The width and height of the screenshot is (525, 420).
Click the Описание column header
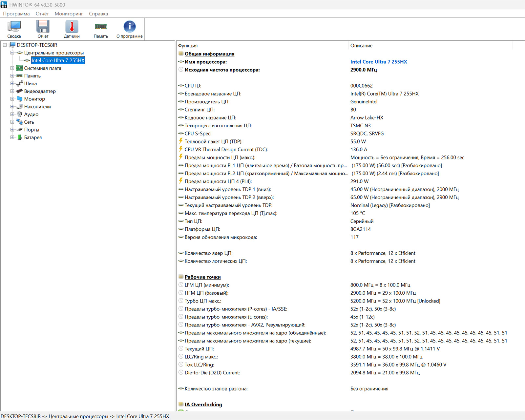pos(361,46)
